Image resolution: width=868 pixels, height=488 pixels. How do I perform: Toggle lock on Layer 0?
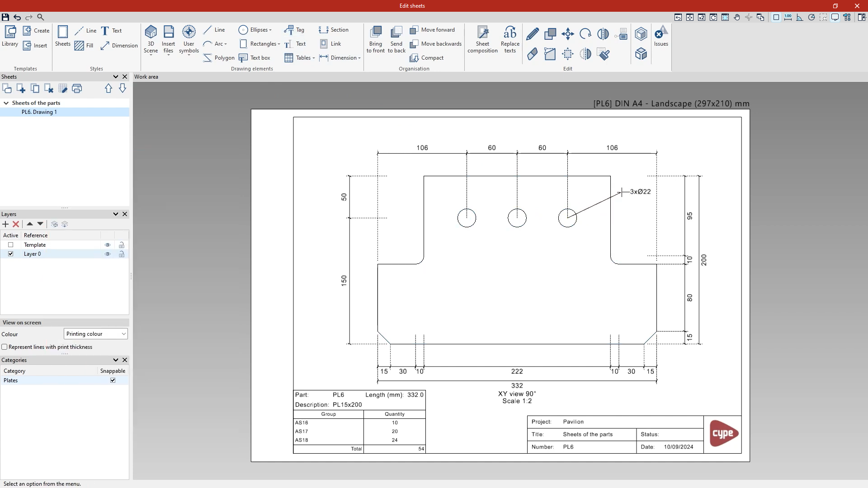(x=122, y=254)
